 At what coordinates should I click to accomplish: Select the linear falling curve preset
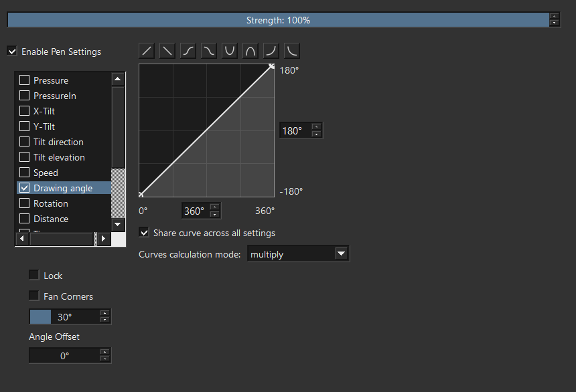click(x=168, y=51)
